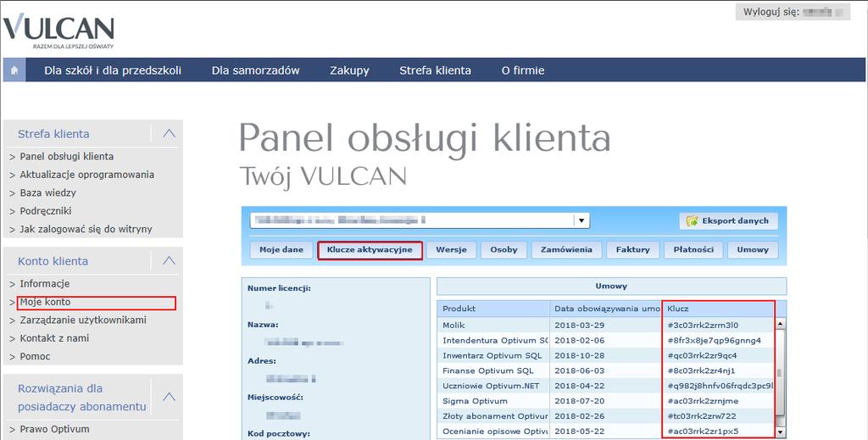Image resolution: width=868 pixels, height=440 pixels.
Task: Click key #tc03rrk2zrw722
Action: pos(702,416)
